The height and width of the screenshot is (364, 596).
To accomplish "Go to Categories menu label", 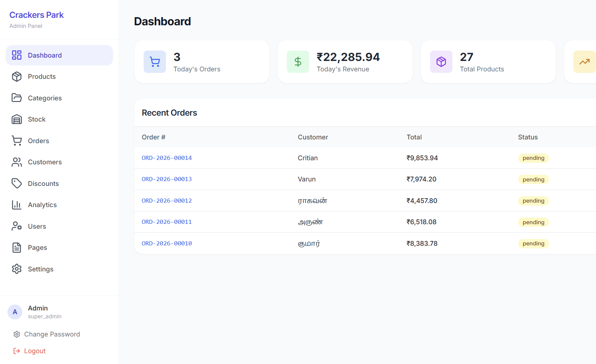I will click(x=45, y=98).
